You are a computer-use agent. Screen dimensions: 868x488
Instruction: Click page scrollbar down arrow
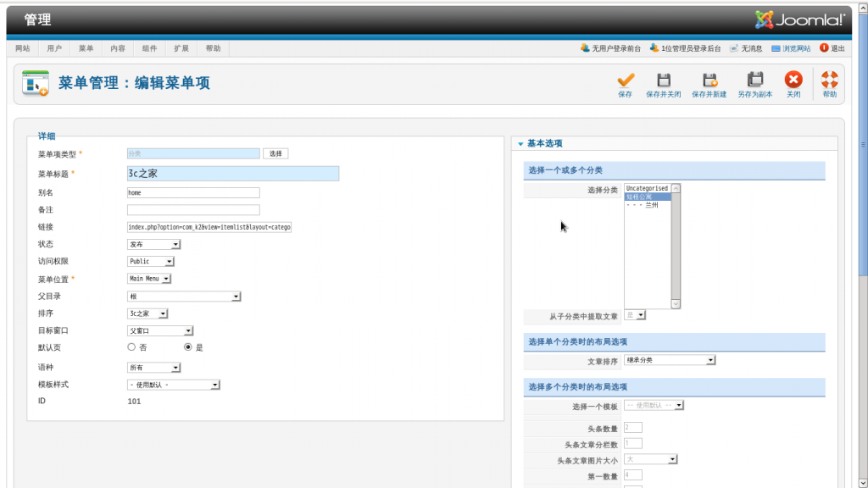pos(863,483)
